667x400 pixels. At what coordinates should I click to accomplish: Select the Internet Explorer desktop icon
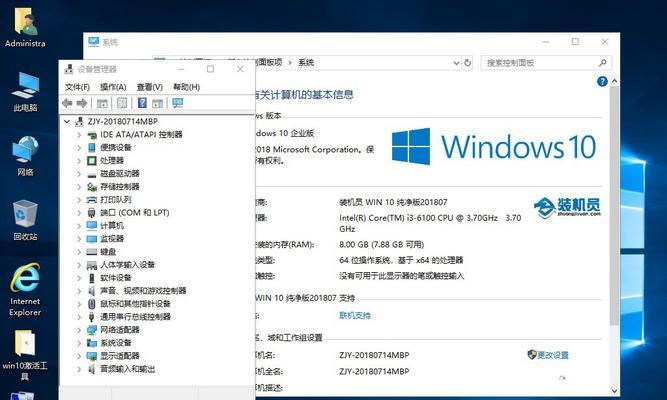click(25, 290)
